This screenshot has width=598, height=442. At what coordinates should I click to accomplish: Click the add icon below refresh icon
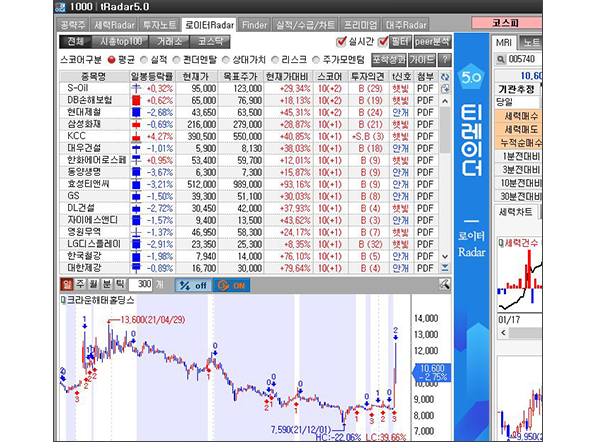[x=445, y=89]
